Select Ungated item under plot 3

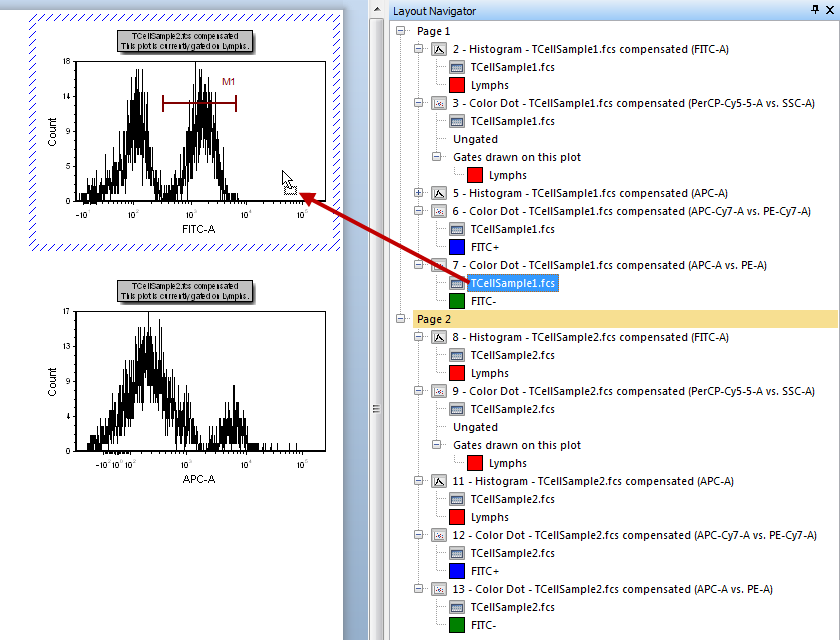tap(475, 139)
